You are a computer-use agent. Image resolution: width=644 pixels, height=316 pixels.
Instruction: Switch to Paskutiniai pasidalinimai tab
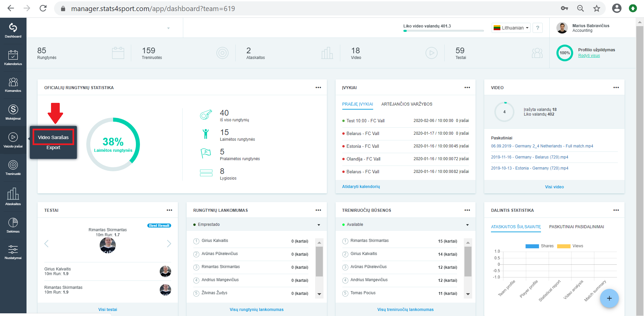577,227
